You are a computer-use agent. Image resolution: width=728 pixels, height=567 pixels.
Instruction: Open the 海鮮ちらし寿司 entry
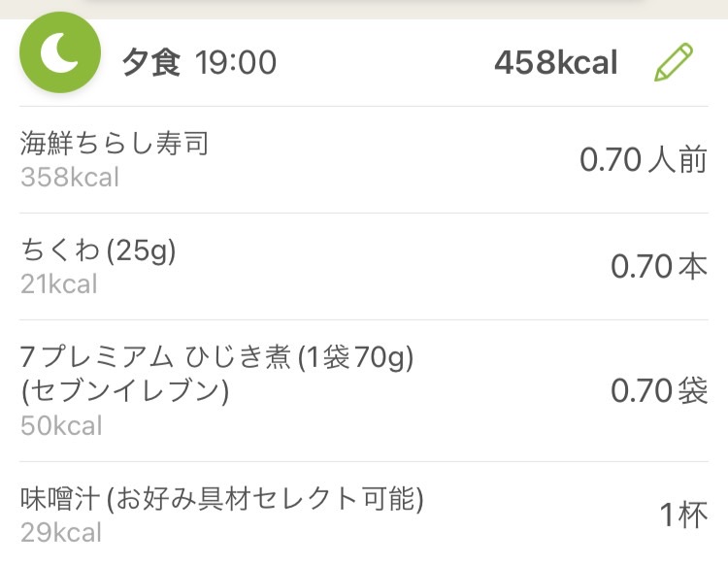pyautogui.click(x=364, y=160)
